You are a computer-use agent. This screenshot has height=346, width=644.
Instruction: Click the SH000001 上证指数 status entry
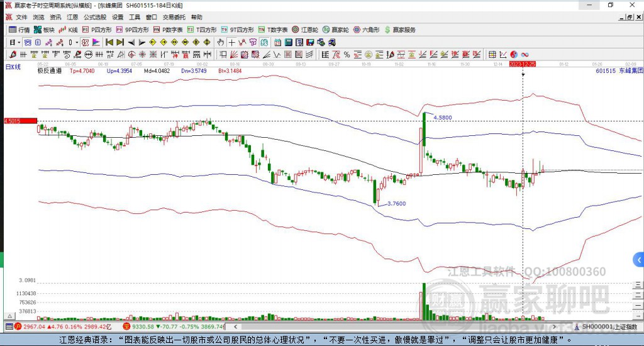606,326
